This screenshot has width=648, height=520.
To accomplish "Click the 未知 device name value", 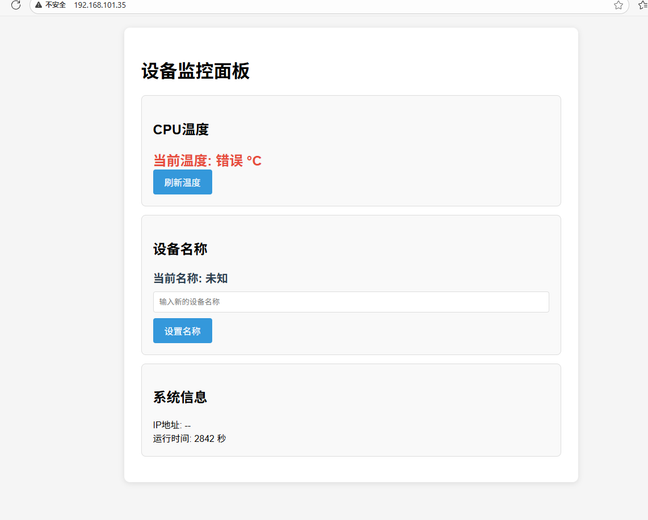I will (216, 278).
